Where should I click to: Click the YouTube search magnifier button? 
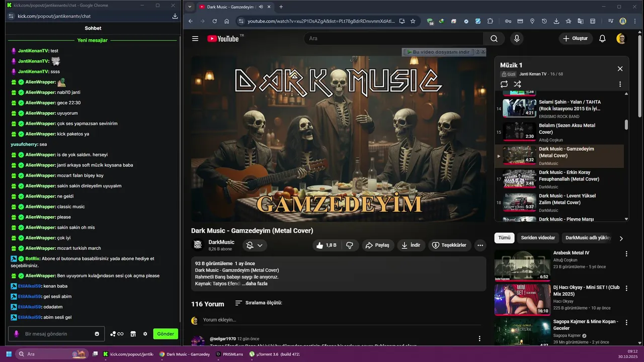[494, 39]
